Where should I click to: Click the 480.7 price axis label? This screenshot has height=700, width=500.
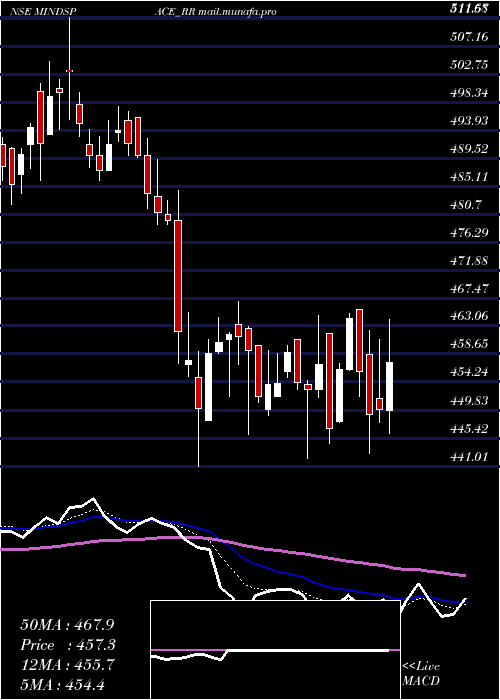[x=466, y=205]
